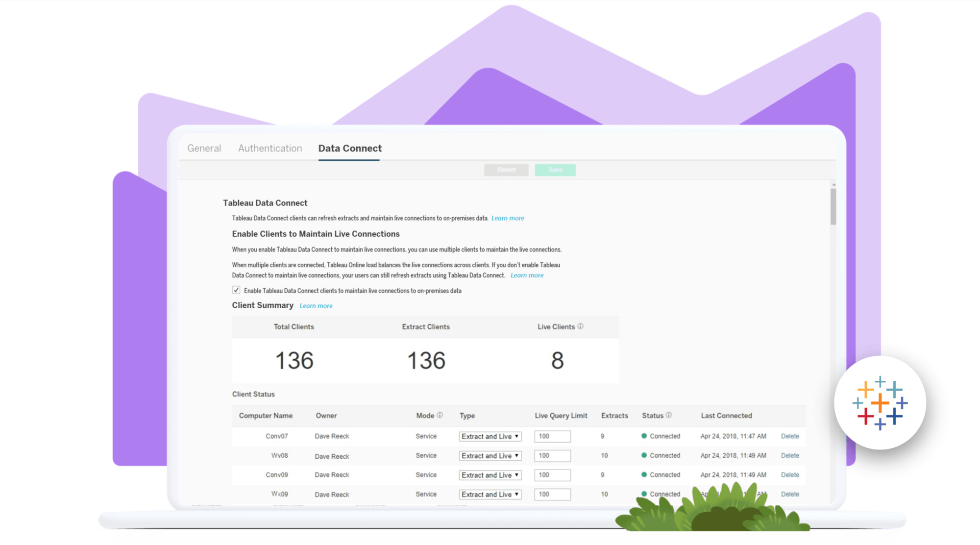980x545 pixels.
Task: Switch to the Authentication tab
Action: click(270, 148)
